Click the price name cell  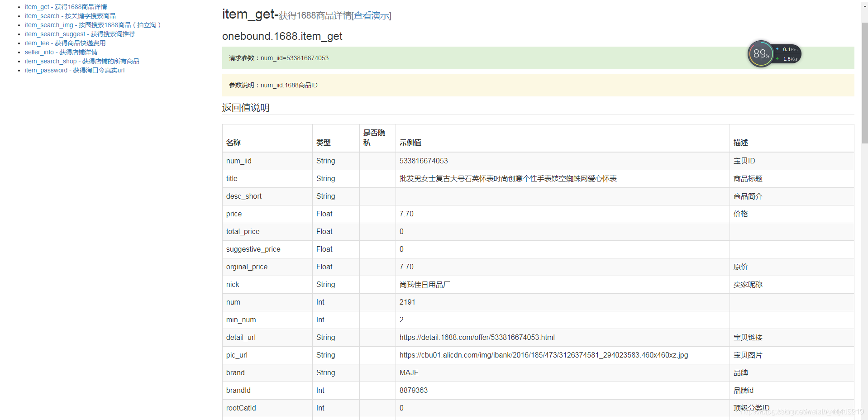pyautogui.click(x=267, y=214)
